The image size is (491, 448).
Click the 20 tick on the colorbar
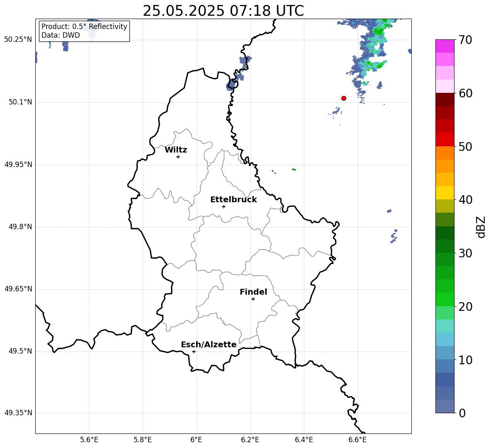(465, 306)
